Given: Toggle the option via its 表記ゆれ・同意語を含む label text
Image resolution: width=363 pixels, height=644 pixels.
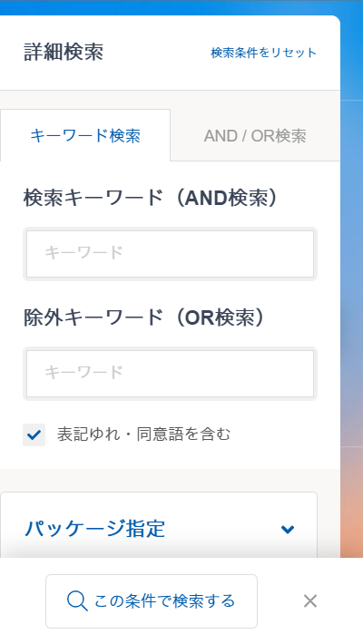Looking at the screenshot, I should pyautogui.click(x=144, y=434).
